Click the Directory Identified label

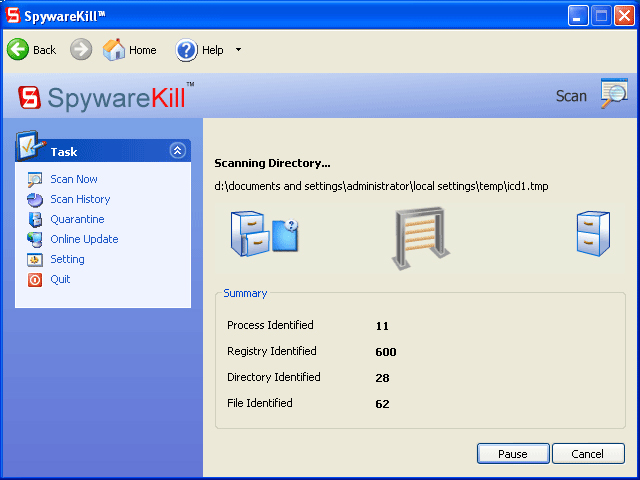pyautogui.click(x=273, y=377)
